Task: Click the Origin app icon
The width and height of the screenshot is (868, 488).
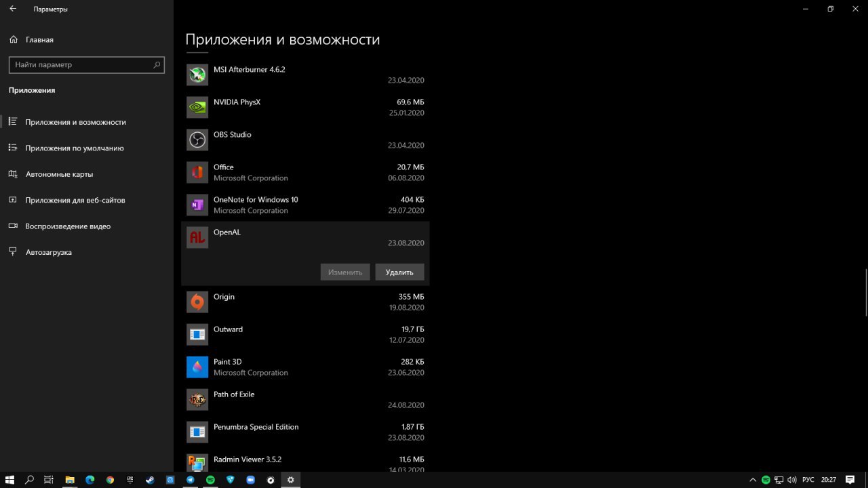Action: [197, 302]
